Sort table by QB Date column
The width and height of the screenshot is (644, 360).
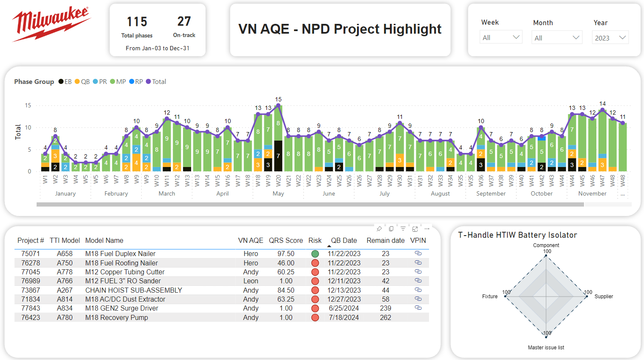tap(344, 240)
